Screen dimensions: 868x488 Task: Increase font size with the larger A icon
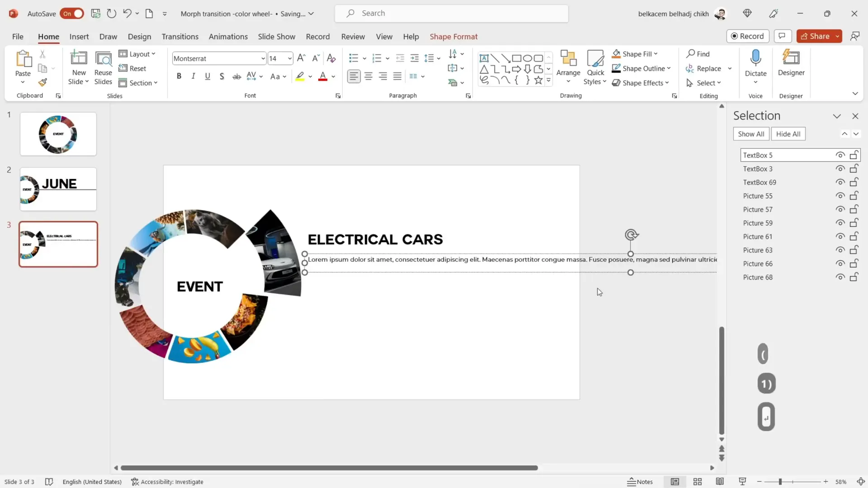(x=302, y=58)
